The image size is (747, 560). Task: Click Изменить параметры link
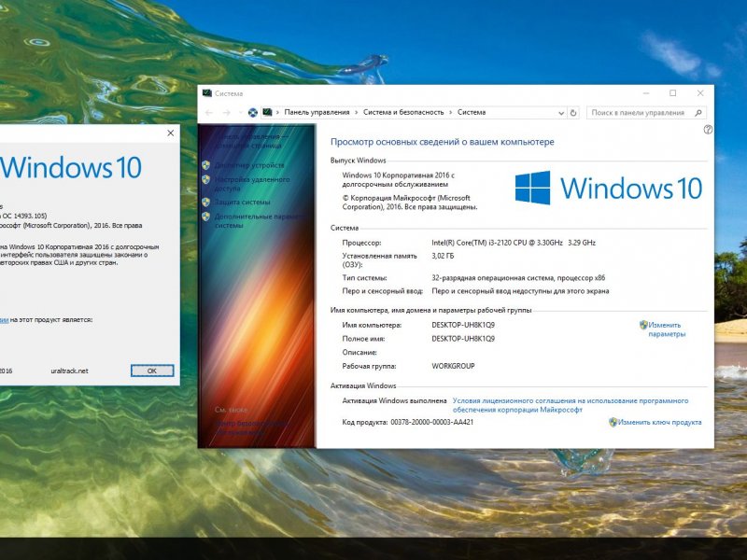click(667, 329)
